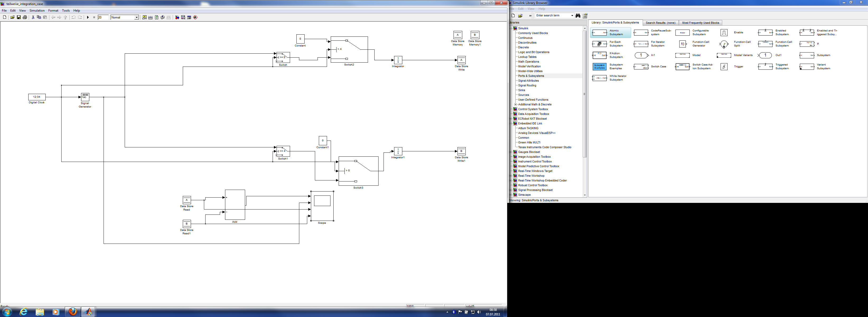Open the search term dropdown arrow
The width and height of the screenshot is (868, 317).
click(x=572, y=16)
